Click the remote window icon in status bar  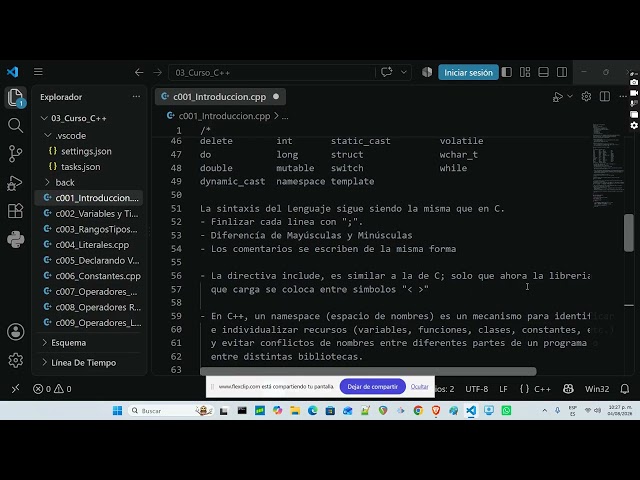pos(16,389)
